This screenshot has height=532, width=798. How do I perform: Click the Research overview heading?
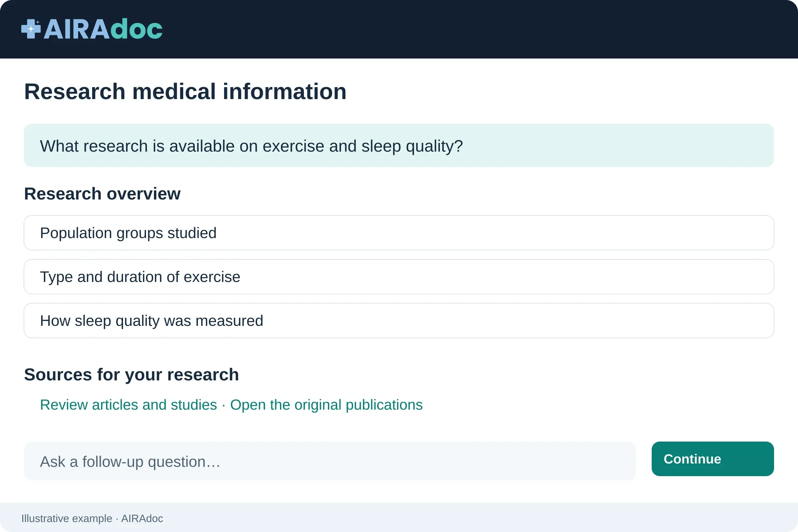[x=102, y=194]
